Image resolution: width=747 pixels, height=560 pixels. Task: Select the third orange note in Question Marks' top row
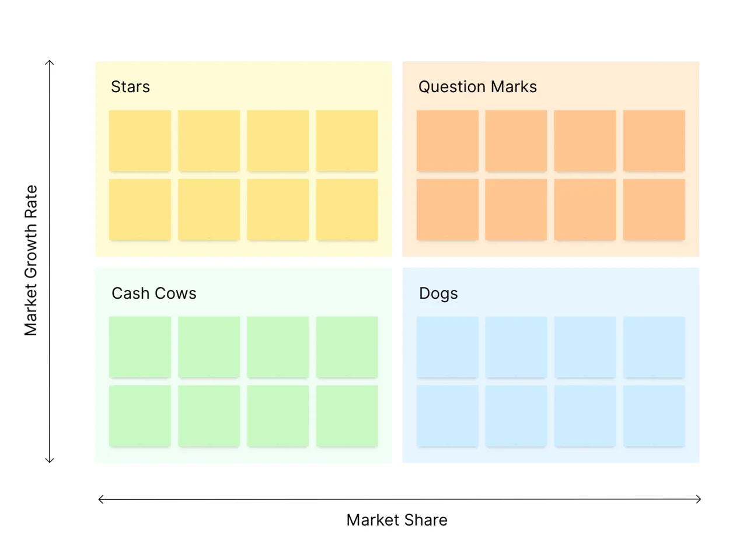tap(585, 141)
